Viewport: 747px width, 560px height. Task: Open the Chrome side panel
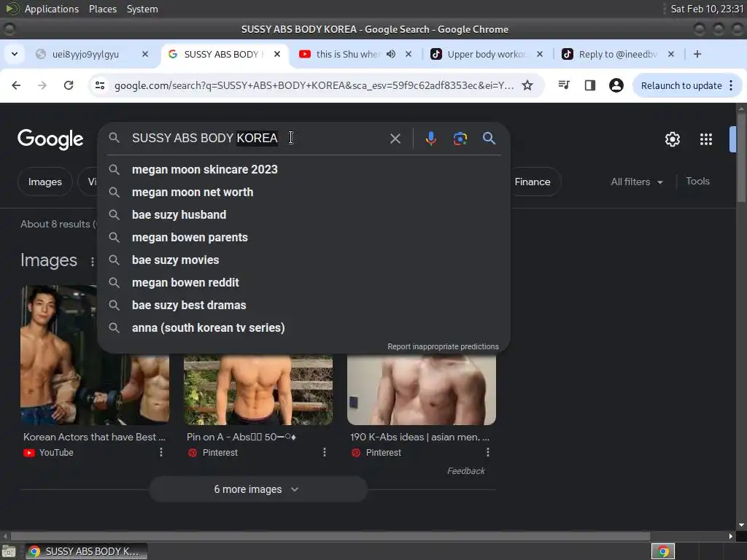(x=589, y=85)
